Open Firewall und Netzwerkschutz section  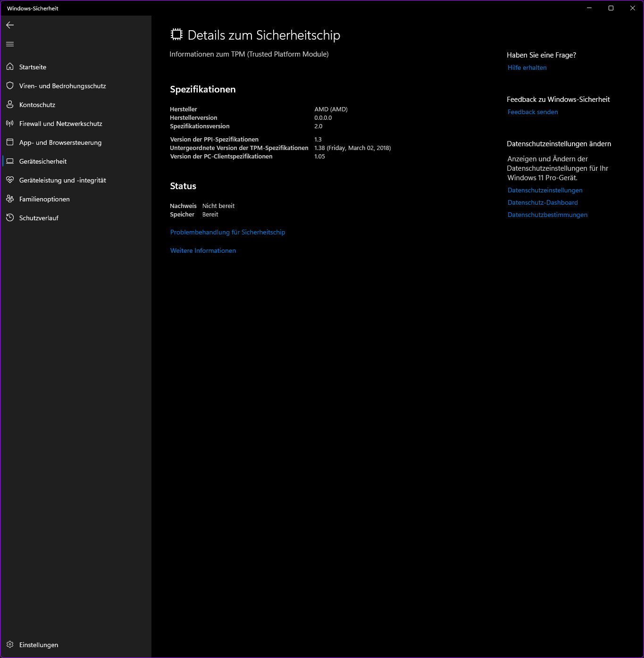(x=76, y=124)
